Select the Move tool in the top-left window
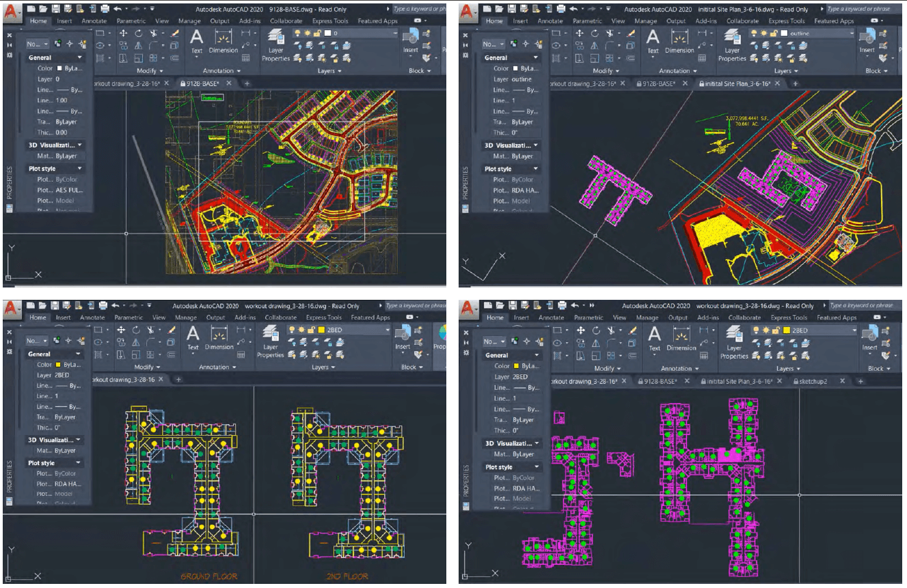 point(123,33)
